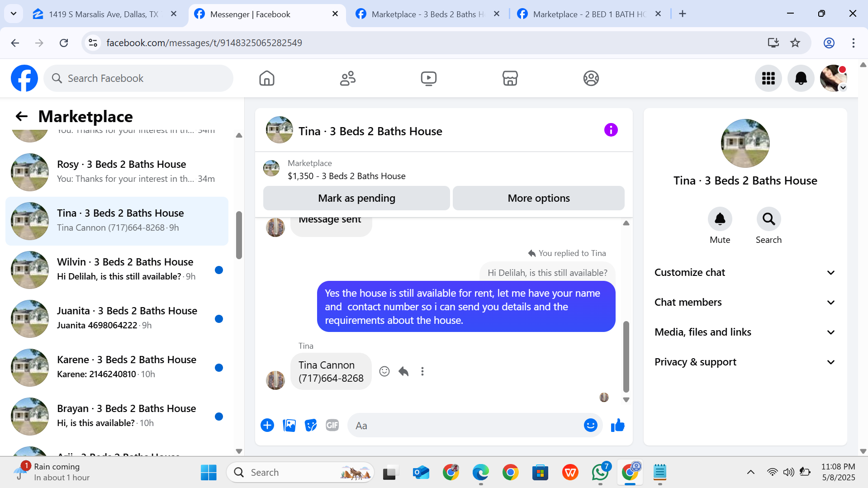Open the Video (Watch) icon
This screenshot has height=488, width=868.
tap(429, 78)
